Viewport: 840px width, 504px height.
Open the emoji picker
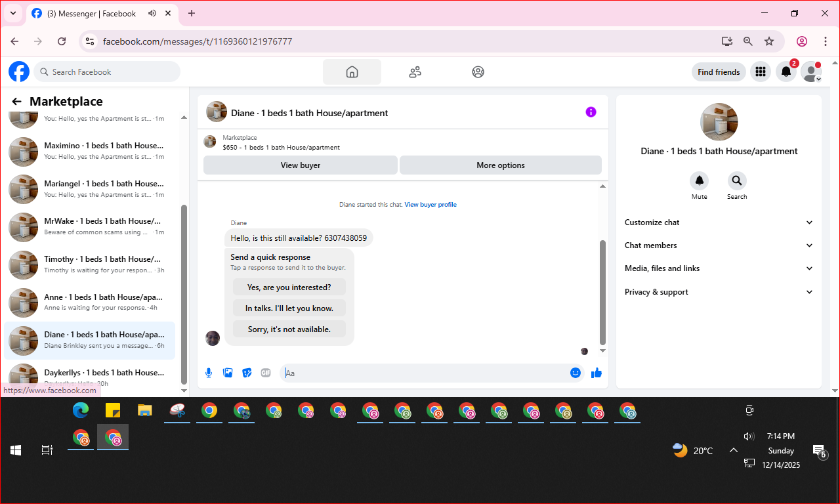click(x=576, y=373)
